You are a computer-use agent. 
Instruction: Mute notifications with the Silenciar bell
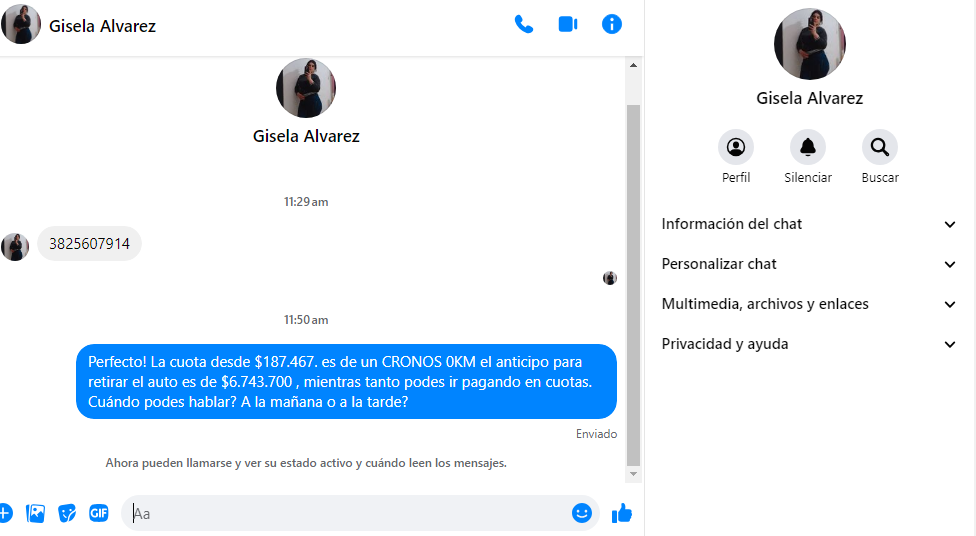click(x=807, y=148)
